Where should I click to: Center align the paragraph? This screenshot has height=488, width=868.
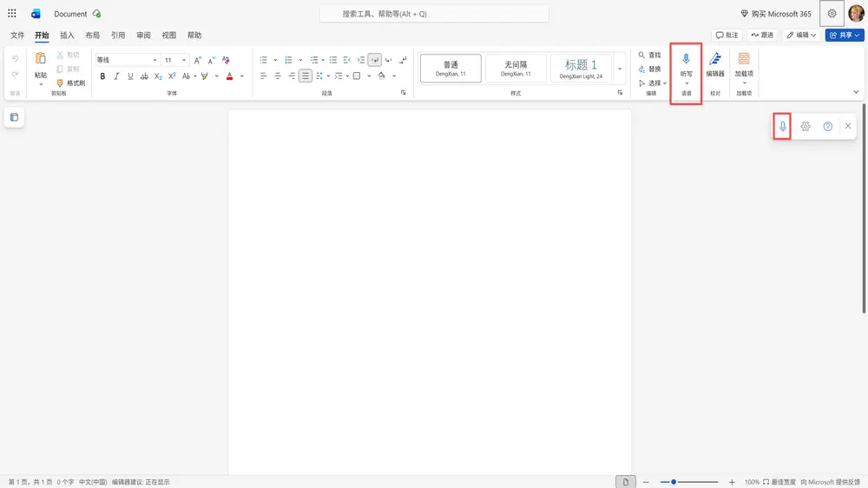pos(278,76)
